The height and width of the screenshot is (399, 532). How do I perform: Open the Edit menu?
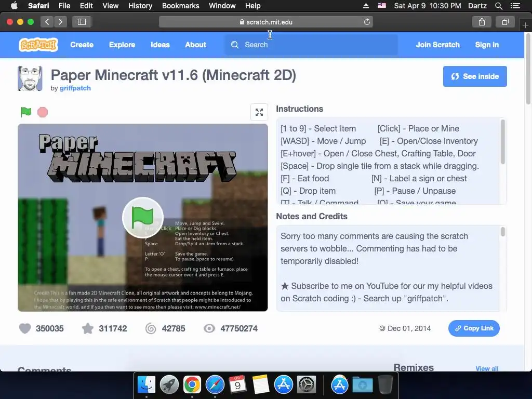tap(86, 6)
